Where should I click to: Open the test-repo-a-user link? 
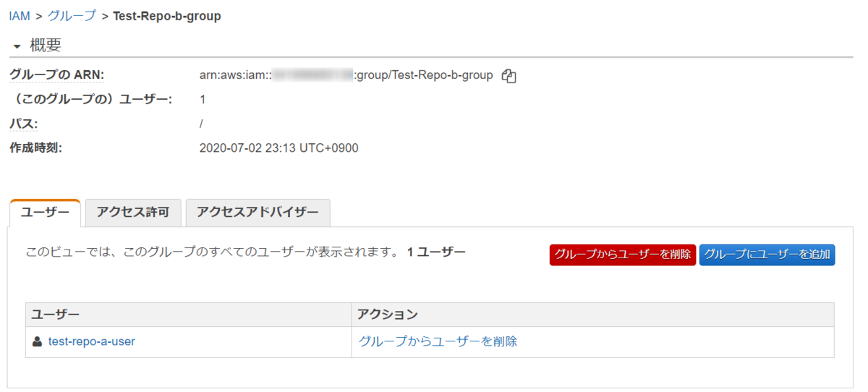click(92, 341)
